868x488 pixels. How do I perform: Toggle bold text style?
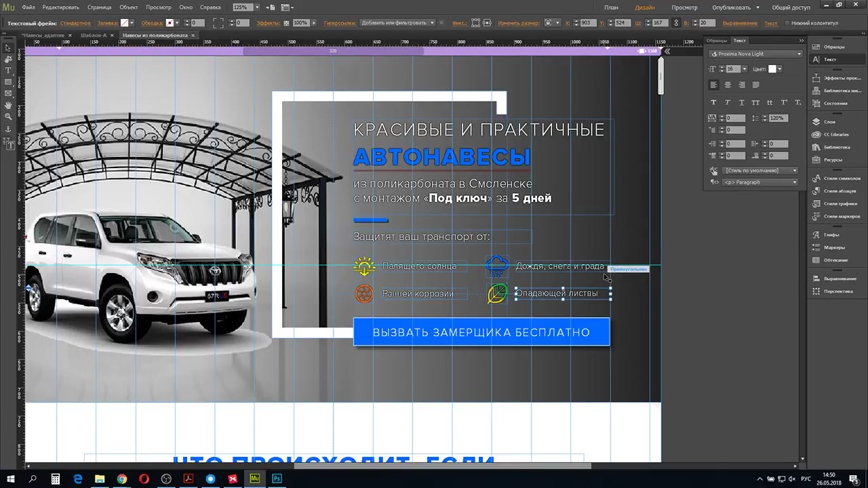(713, 102)
